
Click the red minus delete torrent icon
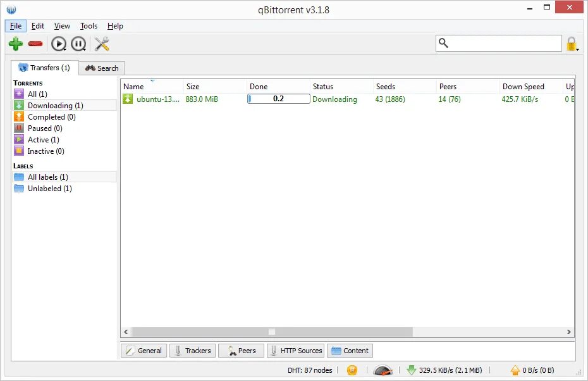click(x=35, y=44)
